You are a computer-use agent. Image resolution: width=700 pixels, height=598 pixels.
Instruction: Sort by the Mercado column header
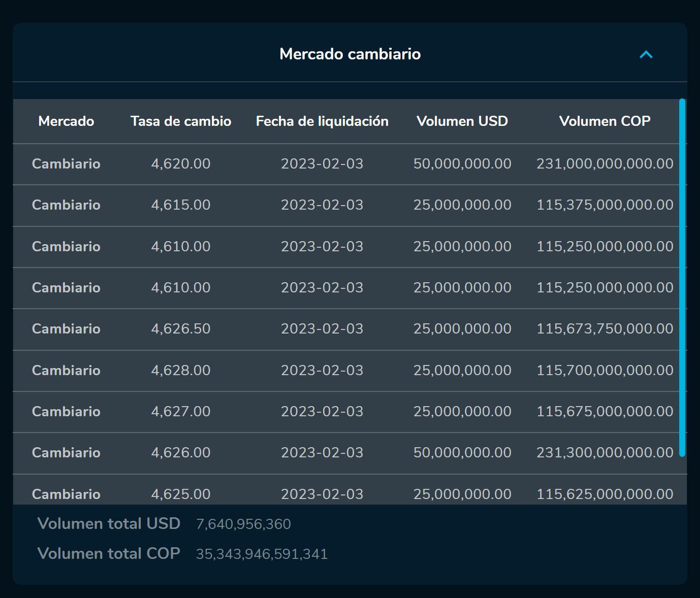66,121
